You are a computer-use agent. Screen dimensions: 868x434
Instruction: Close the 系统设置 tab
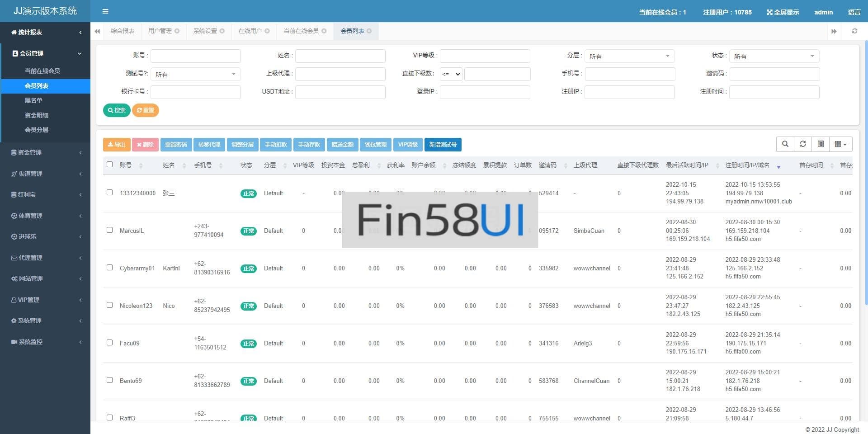pyautogui.click(x=222, y=31)
